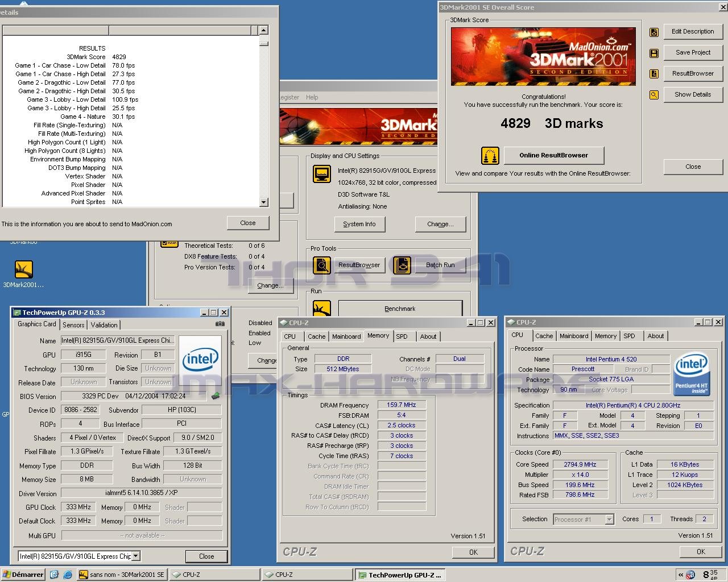Screen dimensions: 728x582
Task: Click the Batch Run icon
Action: click(402, 265)
